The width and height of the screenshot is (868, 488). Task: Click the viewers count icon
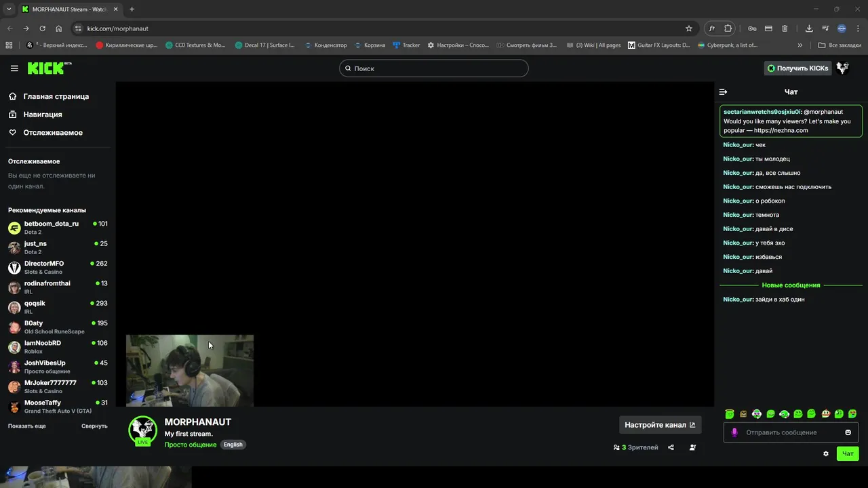[616, 447]
